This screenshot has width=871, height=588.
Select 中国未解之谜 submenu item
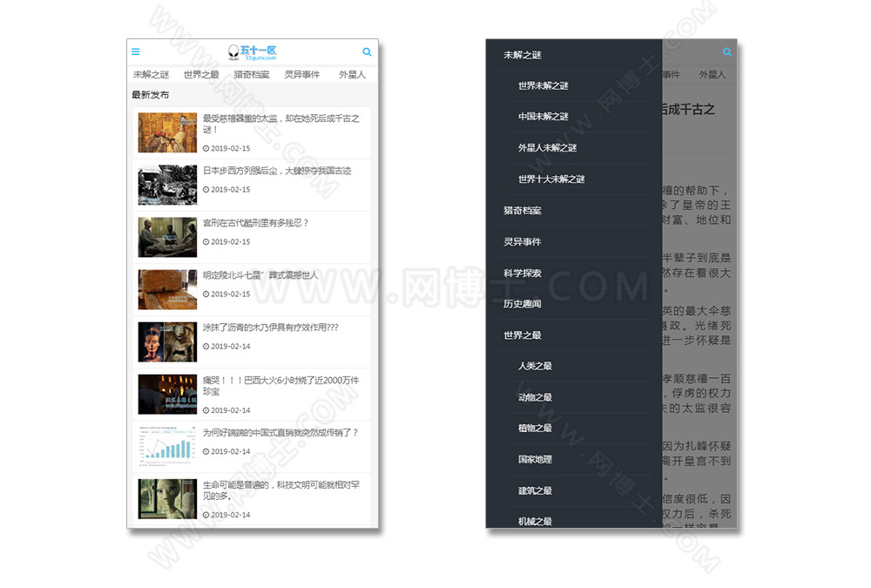pyautogui.click(x=543, y=117)
